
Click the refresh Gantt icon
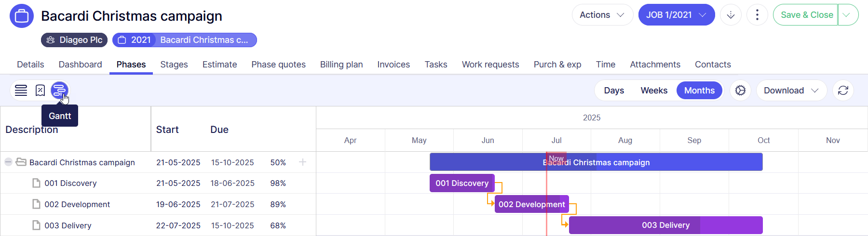(843, 91)
